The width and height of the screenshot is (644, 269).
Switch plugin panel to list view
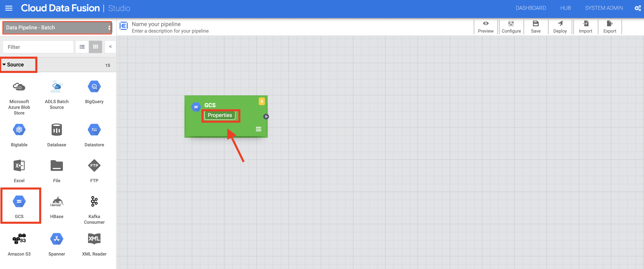tap(82, 47)
